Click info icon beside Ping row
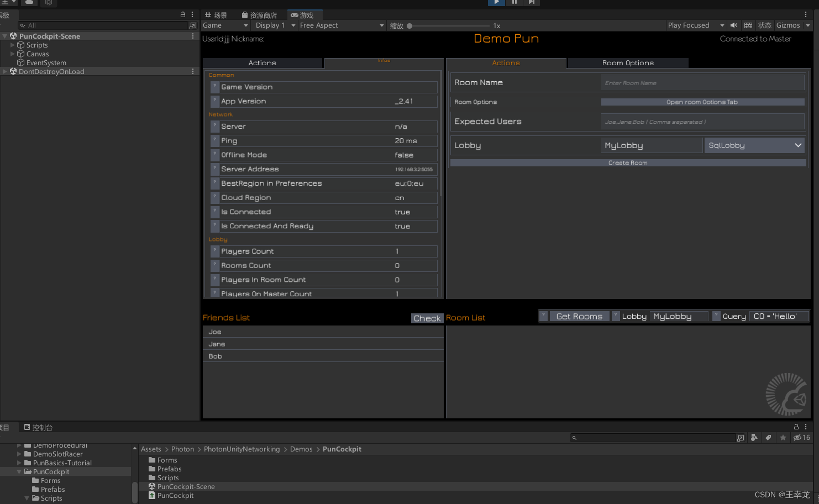Image resolution: width=819 pixels, height=504 pixels. pyautogui.click(x=215, y=141)
